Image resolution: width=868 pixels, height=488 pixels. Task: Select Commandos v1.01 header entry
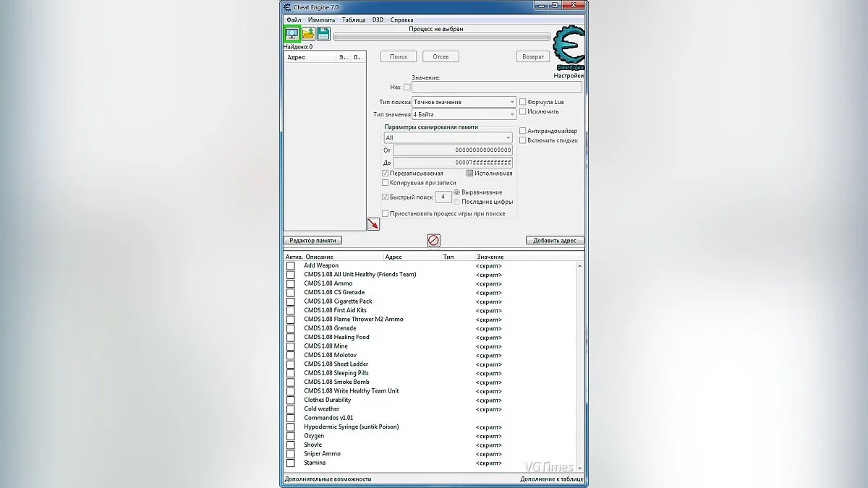pos(328,418)
